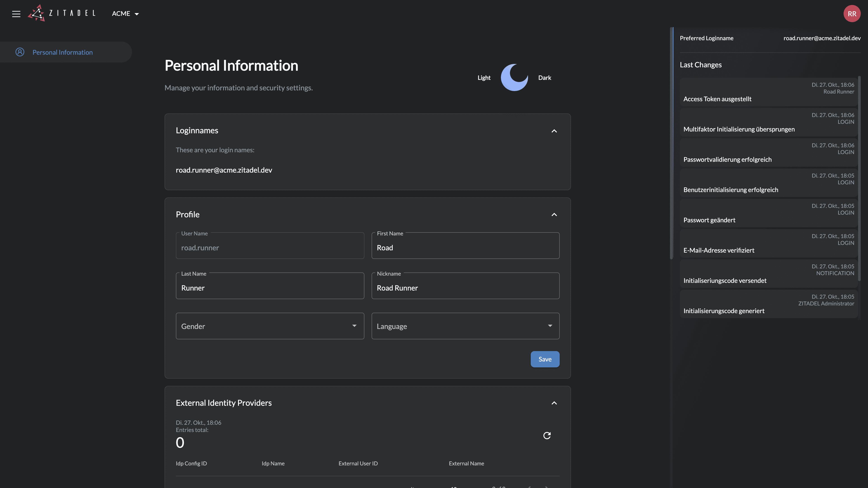Collapse the Loginnames section
Screen dimensions: 868x488
pos(554,131)
